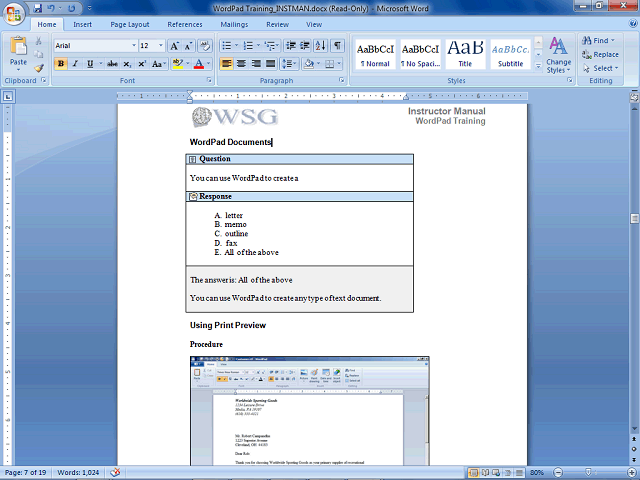Click the vertical scrollbar thumb

(634, 218)
